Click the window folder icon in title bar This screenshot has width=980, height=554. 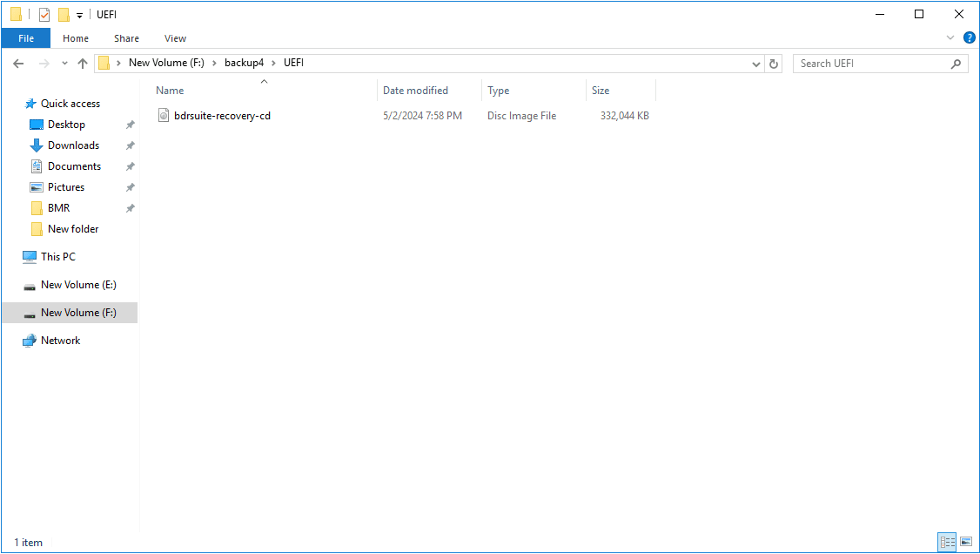click(x=17, y=15)
